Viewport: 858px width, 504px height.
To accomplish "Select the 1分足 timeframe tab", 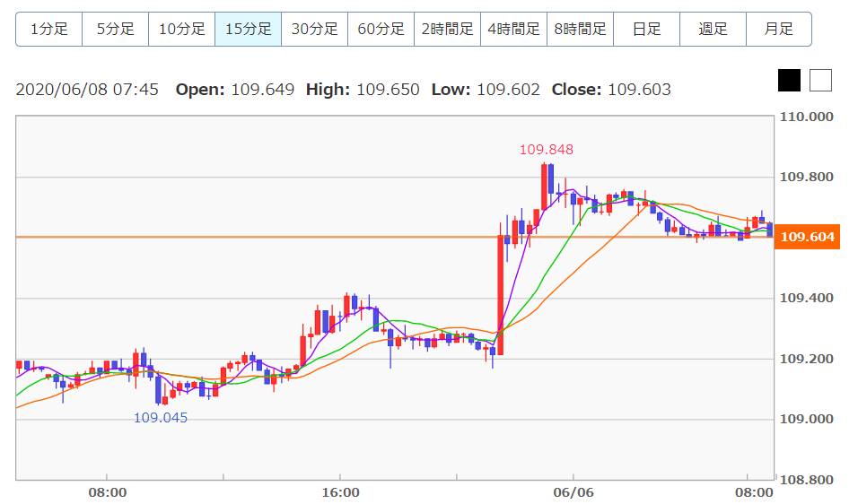I will click(49, 29).
